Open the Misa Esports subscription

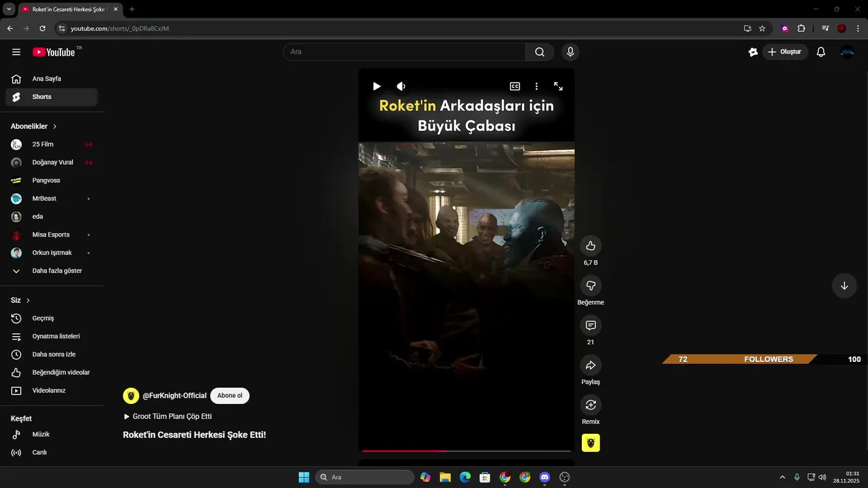(x=52, y=235)
